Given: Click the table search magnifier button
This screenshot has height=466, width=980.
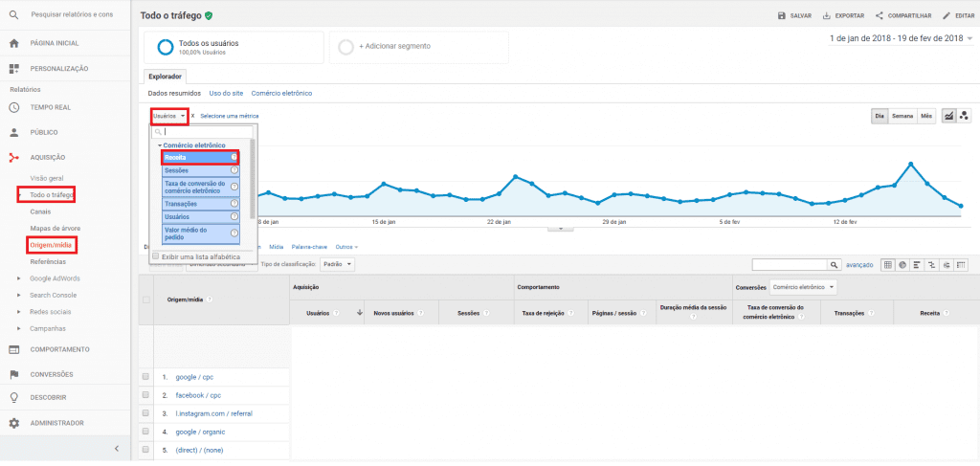Looking at the screenshot, I should [834, 264].
